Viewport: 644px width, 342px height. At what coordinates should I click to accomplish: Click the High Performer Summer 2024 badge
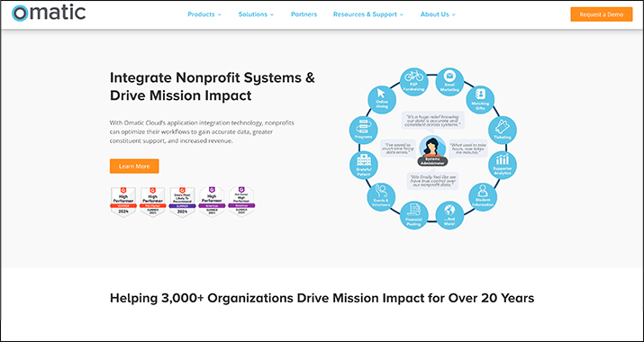tap(123, 202)
